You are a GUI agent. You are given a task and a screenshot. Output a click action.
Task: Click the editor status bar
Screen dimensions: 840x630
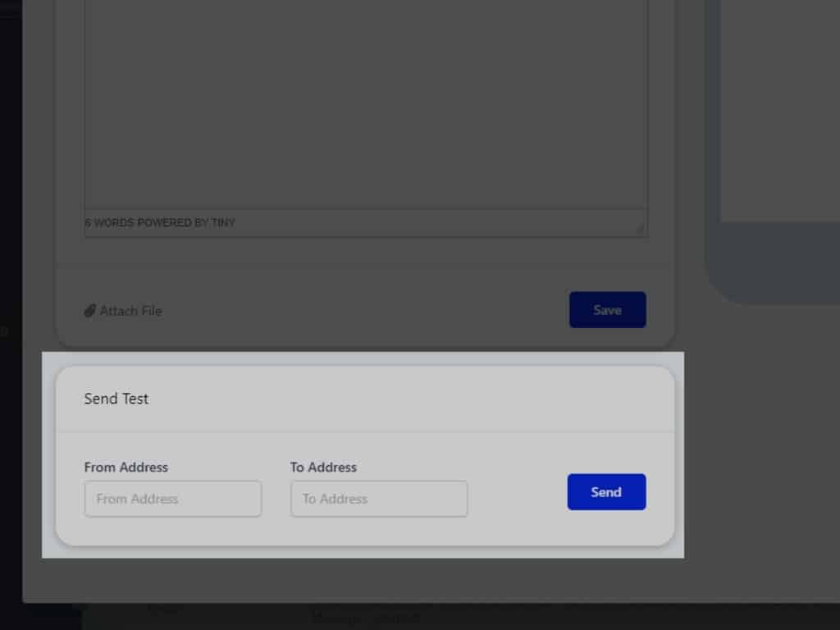pyautogui.click(x=410, y=223)
